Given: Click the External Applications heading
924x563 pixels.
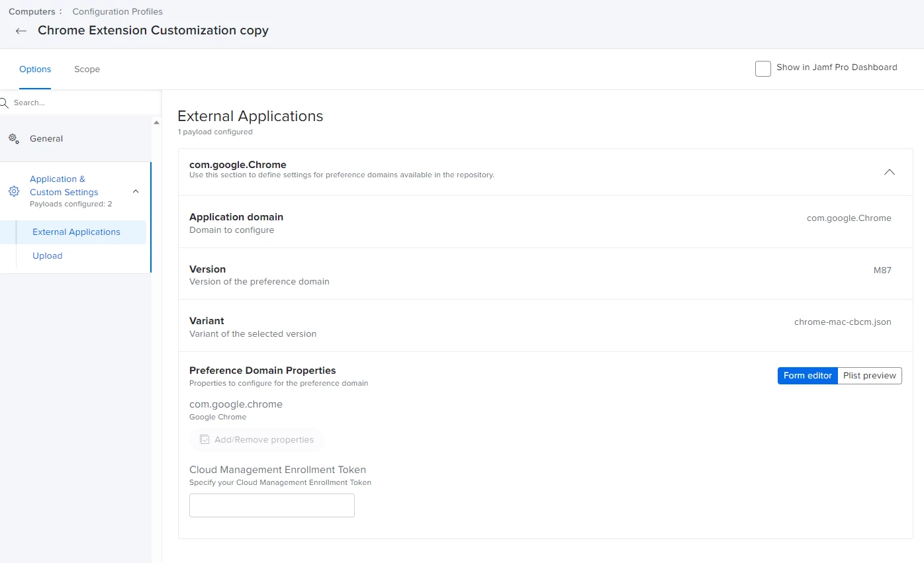Looking at the screenshot, I should tap(250, 116).
